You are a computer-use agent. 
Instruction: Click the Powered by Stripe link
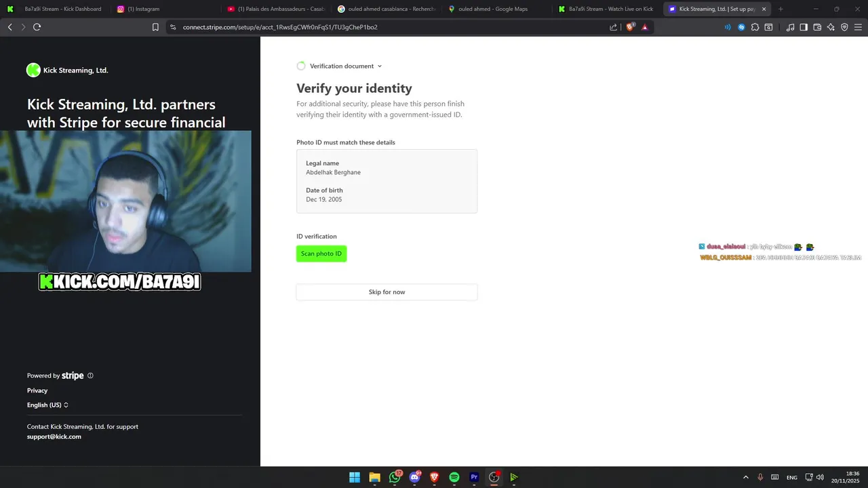[x=56, y=375]
